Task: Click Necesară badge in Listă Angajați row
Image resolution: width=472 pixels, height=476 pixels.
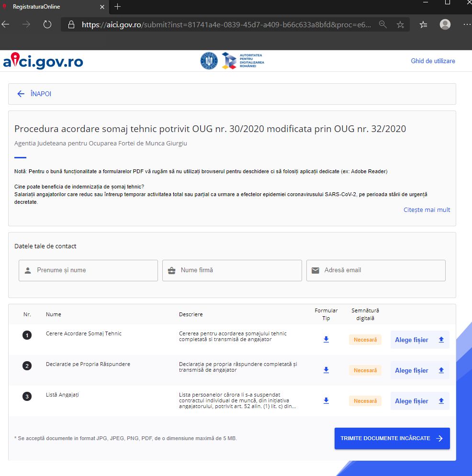Action: pos(365,401)
